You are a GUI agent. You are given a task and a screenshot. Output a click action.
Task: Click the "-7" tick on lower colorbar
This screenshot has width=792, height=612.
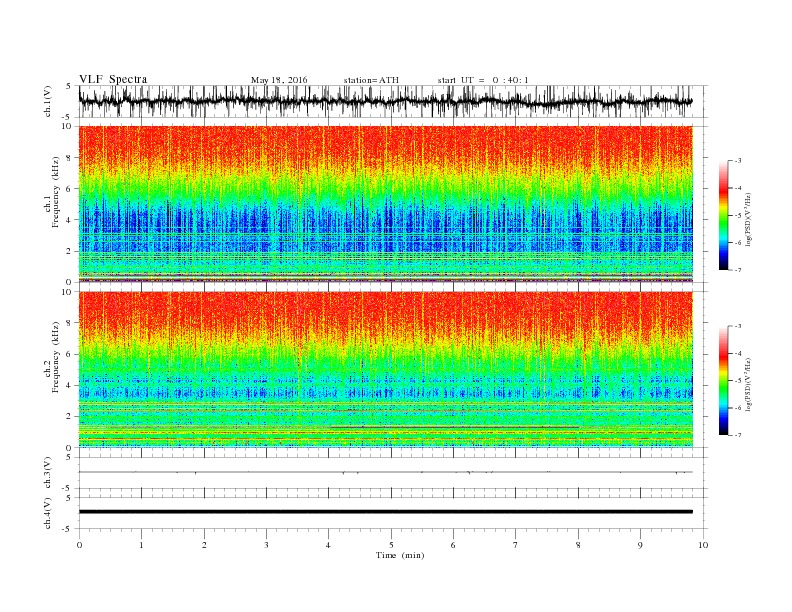click(x=738, y=435)
